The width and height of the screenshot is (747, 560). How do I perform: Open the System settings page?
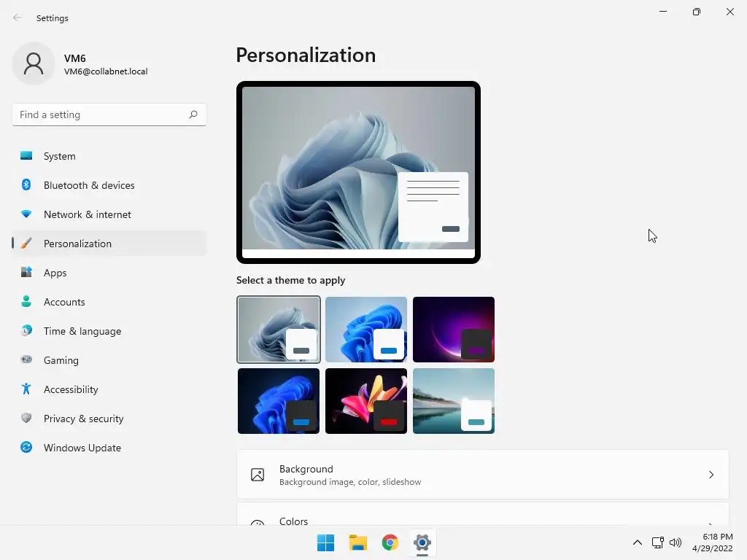(109, 156)
